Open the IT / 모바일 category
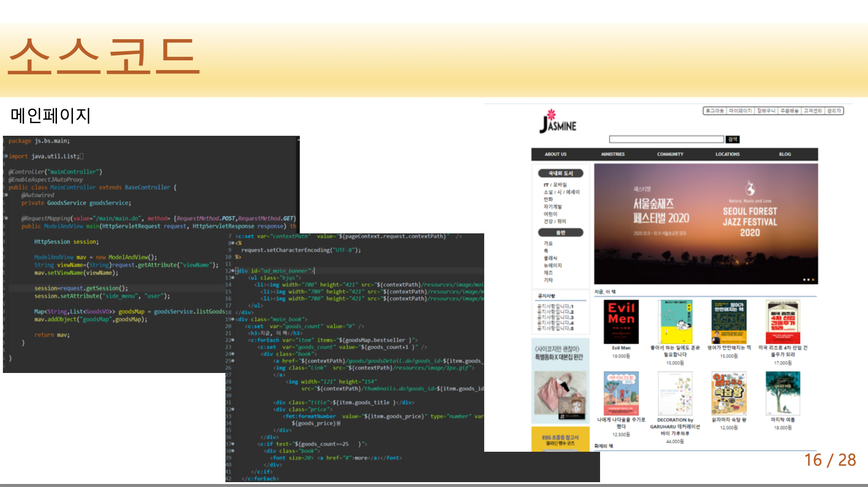Viewport: 868px width, 487px height. (555, 185)
